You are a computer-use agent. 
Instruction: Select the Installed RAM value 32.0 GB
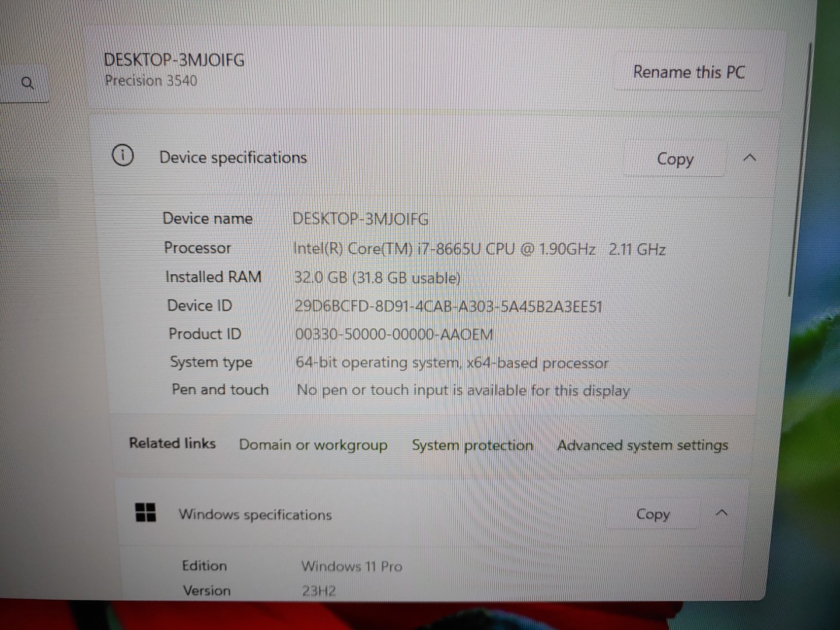[321, 278]
